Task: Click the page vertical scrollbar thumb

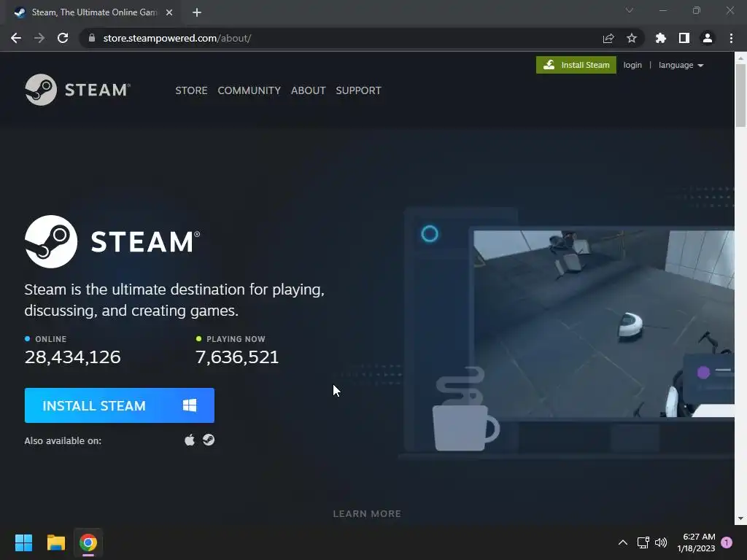Action: click(x=740, y=96)
